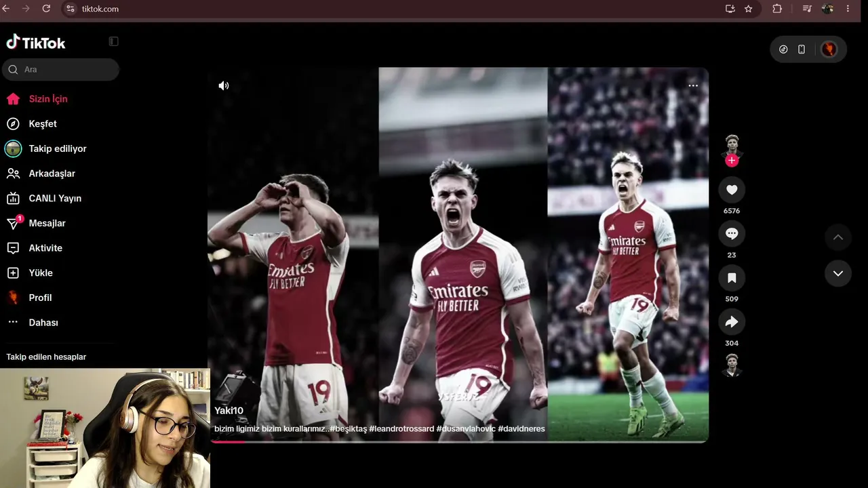Click the 509 saves count
The image size is (868, 488).
coord(732,299)
